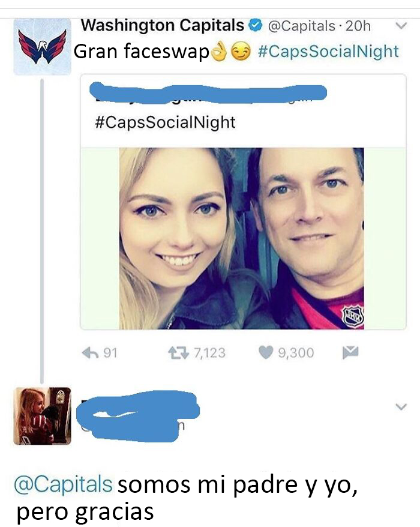Viewport: 420px width, 527px height.
Task: Click the OK hand emoji after Gran faceswap
Action: pos(220,52)
